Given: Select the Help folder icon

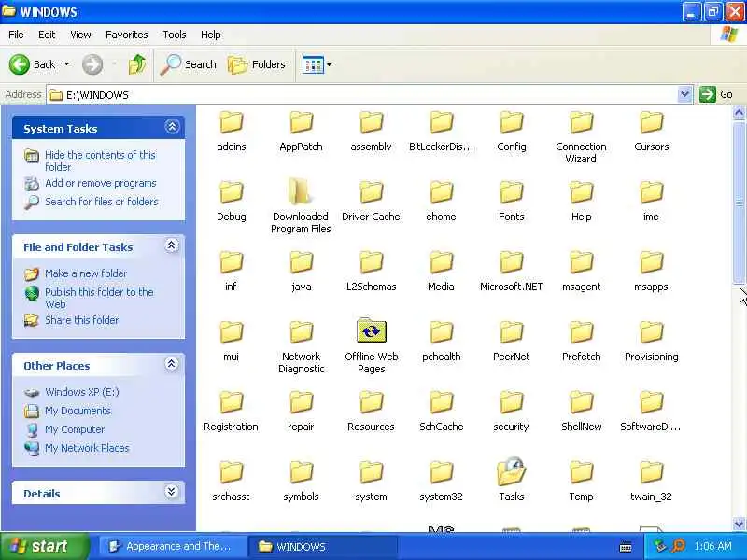Looking at the screenshot, I should click(x=581, y=192).
